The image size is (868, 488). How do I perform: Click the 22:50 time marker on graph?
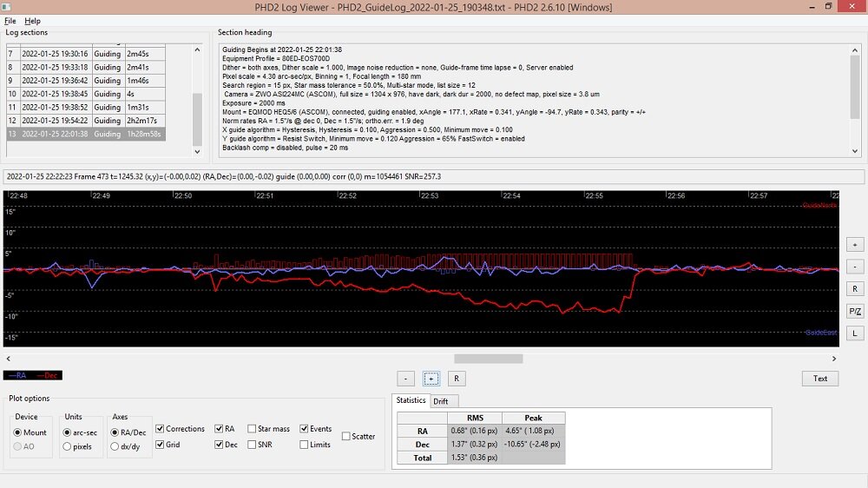tap(182, 195)
